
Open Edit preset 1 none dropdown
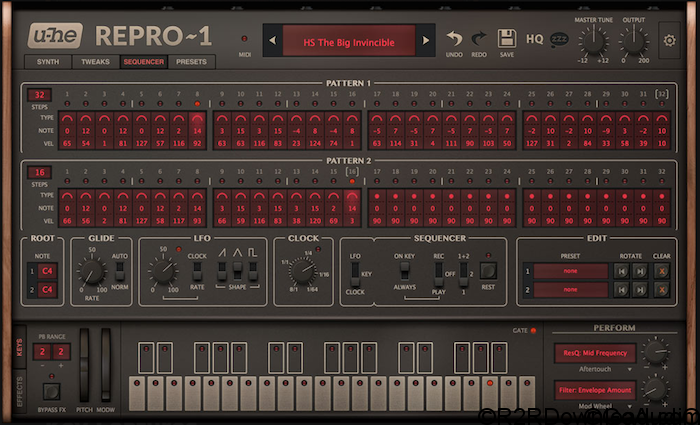point(571,271)
